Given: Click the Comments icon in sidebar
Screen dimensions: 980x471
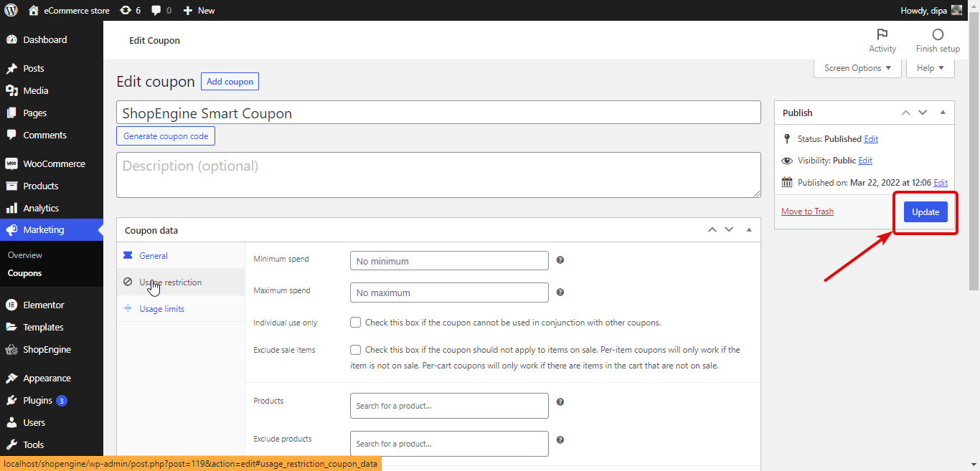Looking at the screenshot, I should point(11,135).
